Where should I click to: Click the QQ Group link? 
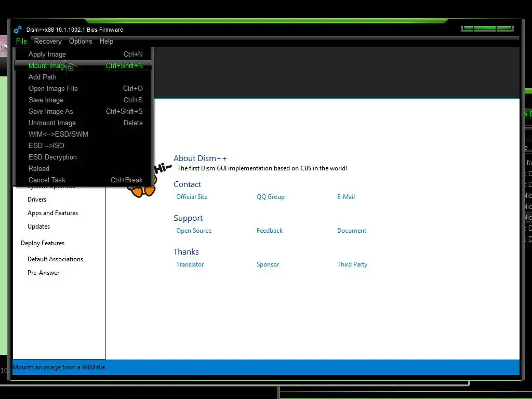click(x=270, y=197)
